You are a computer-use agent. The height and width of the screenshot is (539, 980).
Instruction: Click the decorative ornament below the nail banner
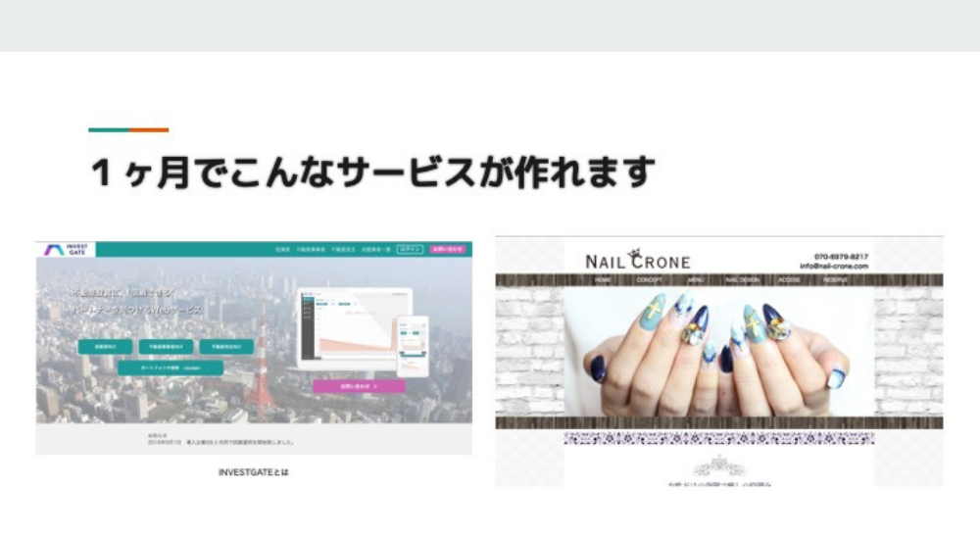tap(719, 465)
